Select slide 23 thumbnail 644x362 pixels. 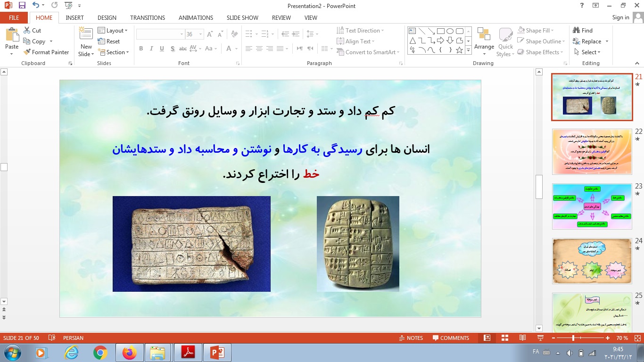click(x=592, y=206)
